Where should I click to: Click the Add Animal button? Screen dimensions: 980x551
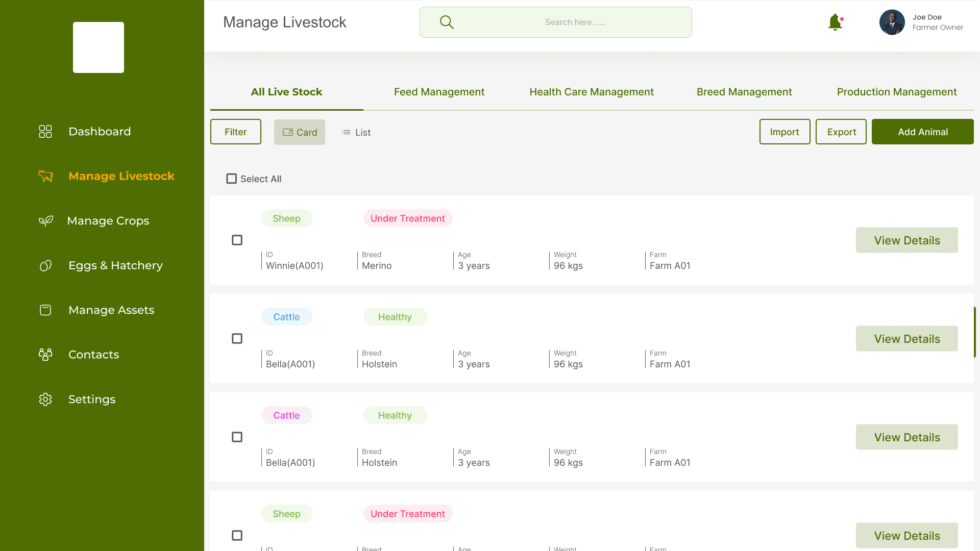922,132
